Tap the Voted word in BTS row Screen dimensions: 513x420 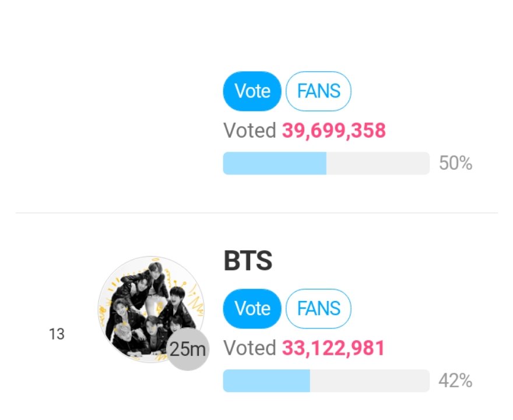point(250,348)
